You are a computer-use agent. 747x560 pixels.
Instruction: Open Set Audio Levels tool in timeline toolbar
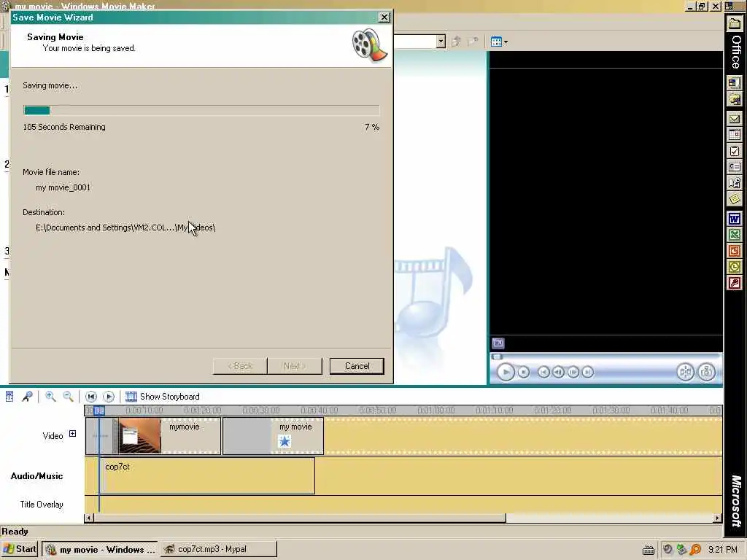coord(9,396)
